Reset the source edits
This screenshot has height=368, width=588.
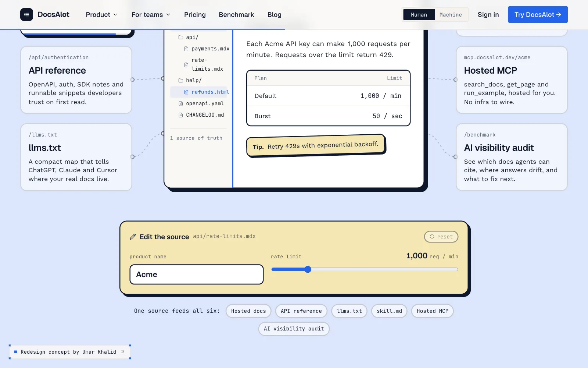(x=441, y=237)
